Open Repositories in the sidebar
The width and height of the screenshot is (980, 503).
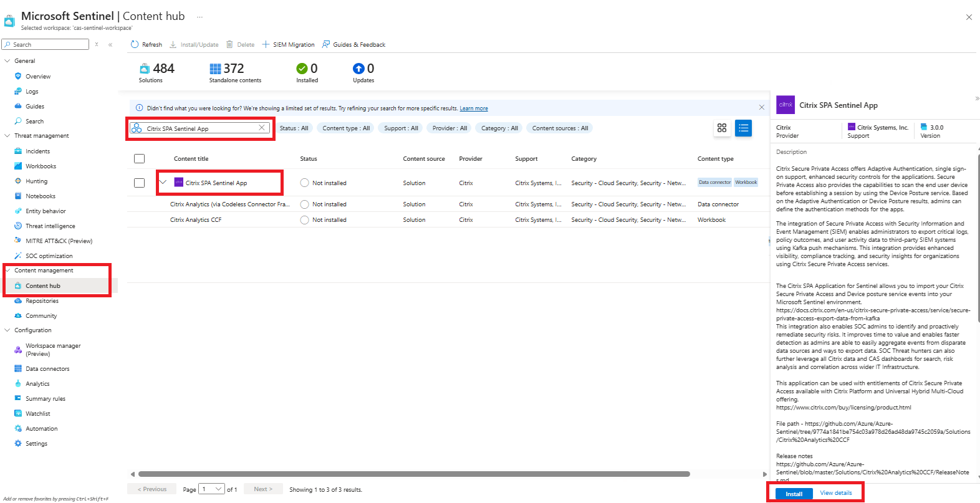click(42, 301)
